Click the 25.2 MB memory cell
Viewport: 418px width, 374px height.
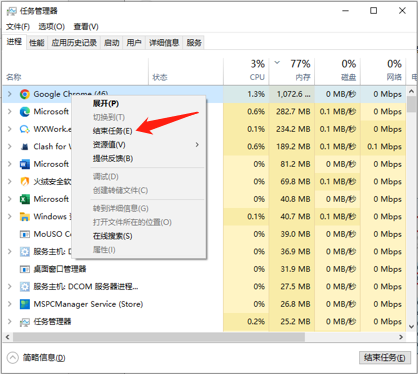pos(292,322)
